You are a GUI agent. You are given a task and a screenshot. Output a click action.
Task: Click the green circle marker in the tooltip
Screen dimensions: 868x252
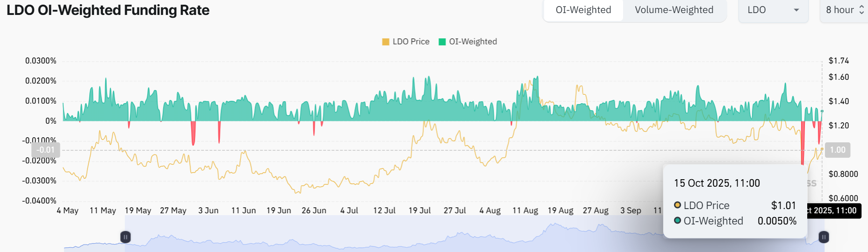677,221
